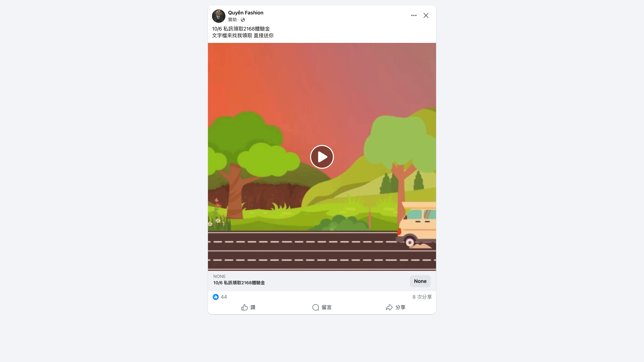Share the post with the 分享 button
Viewport: 644px width, 362px height.
(x=395, y=307)
